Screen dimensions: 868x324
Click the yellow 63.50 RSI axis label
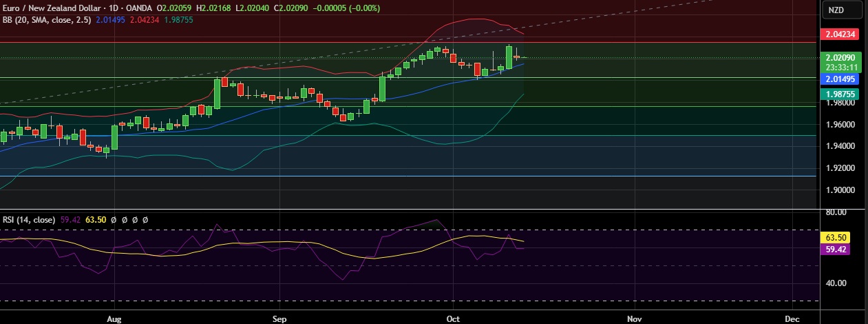tap(836, 237)
